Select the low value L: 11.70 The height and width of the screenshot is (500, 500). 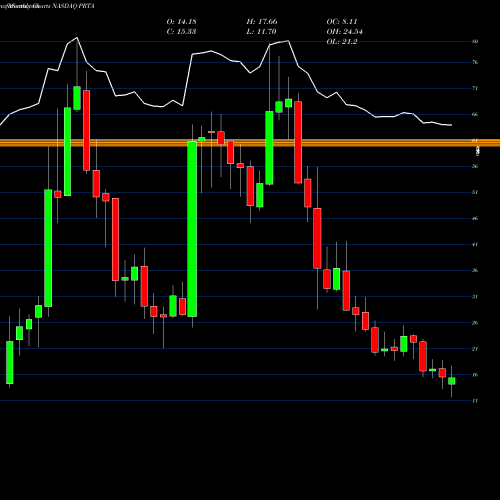tap(261, 32)
